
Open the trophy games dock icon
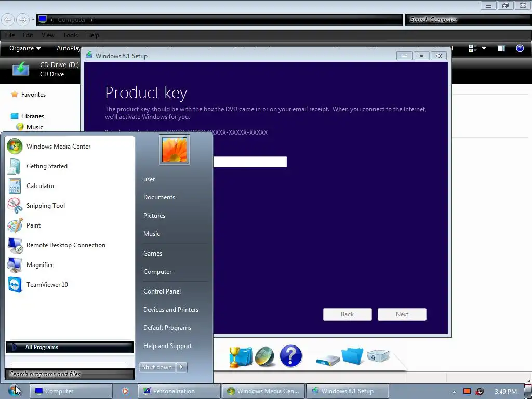coord(240,357)
